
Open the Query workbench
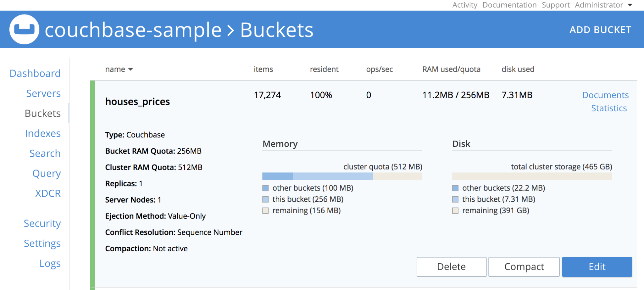(46, 173)
